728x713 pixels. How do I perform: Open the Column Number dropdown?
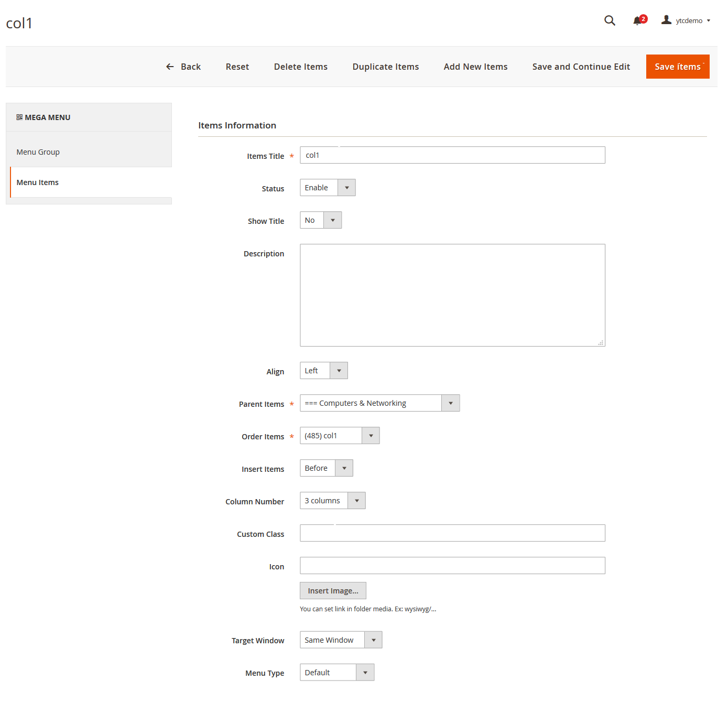tap(332, 501)
